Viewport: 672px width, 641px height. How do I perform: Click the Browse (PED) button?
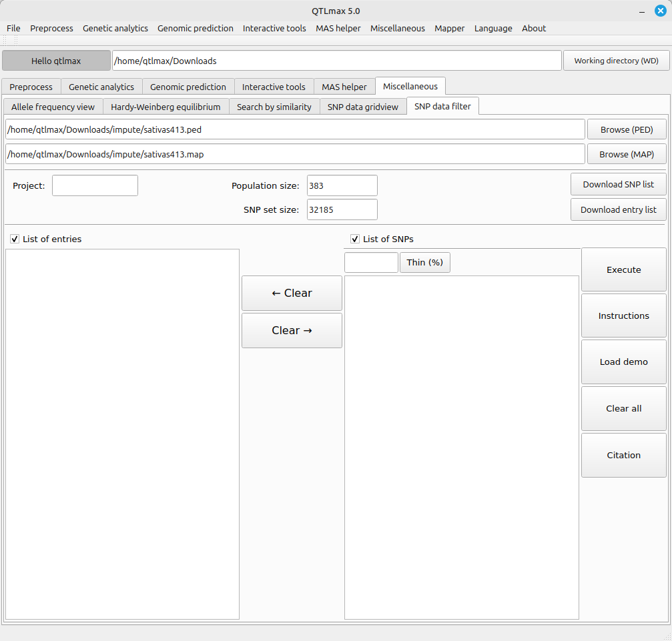[625, 129]
